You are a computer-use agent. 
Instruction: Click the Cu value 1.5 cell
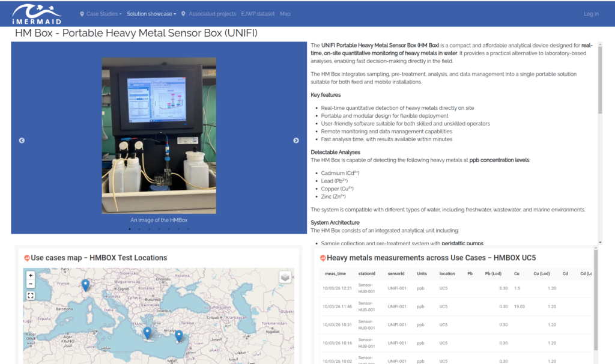click(517, 288)
